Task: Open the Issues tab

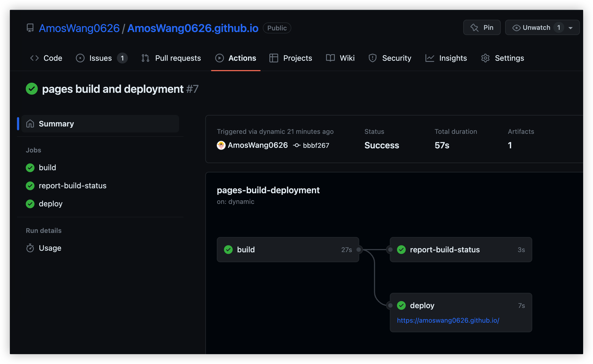Action: (100, 58)
